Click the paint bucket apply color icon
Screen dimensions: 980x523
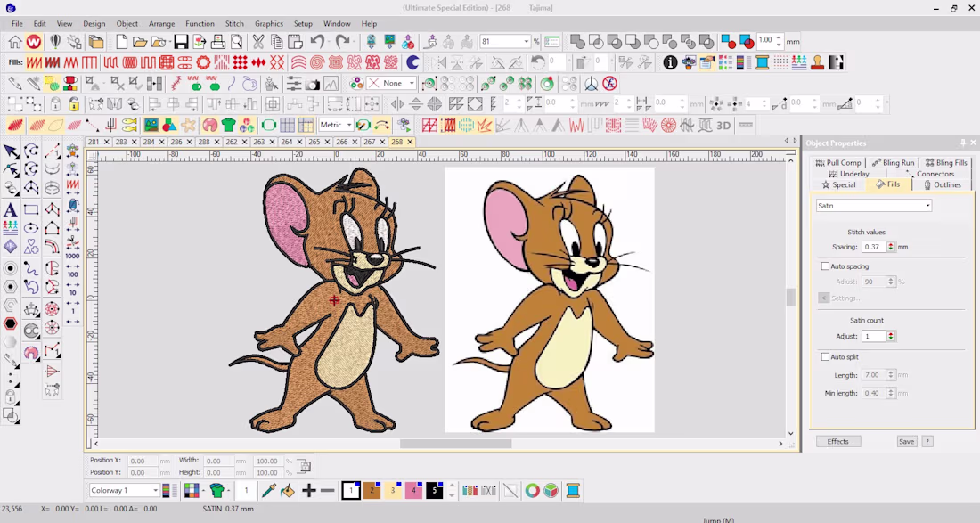tap(288, 491)
